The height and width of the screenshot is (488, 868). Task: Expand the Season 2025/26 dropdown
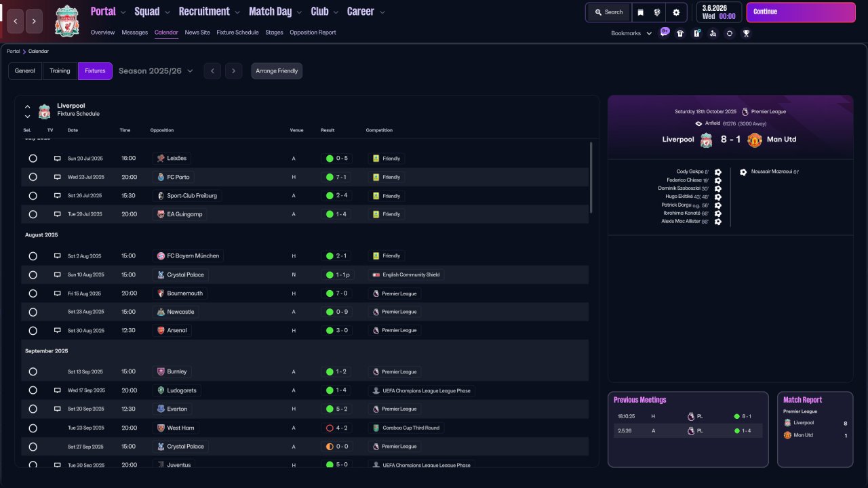coord(156,71)
